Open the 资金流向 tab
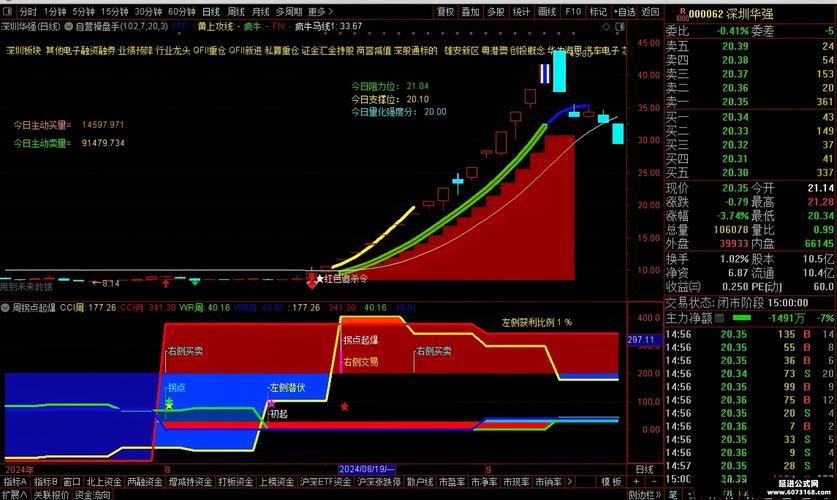This screenshot has height=500, width=837. pos(92,495)
